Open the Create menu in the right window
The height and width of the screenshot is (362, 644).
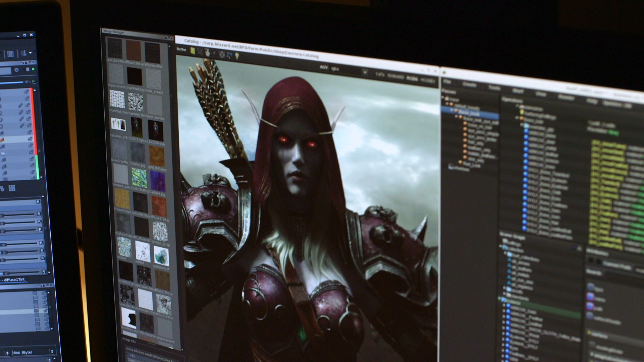point(469,84)
